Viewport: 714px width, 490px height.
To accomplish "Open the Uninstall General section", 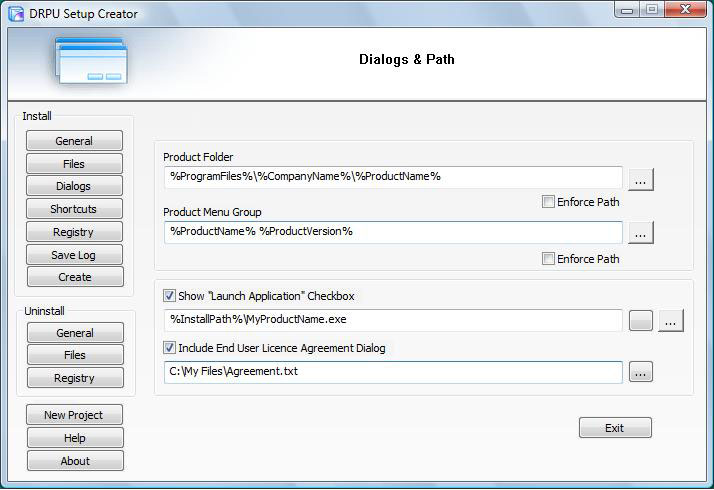I will (x=75, y=332).
